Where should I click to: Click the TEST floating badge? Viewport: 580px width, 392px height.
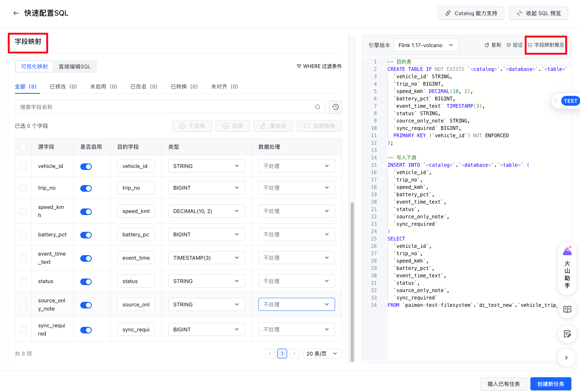(x=570, y=101)
